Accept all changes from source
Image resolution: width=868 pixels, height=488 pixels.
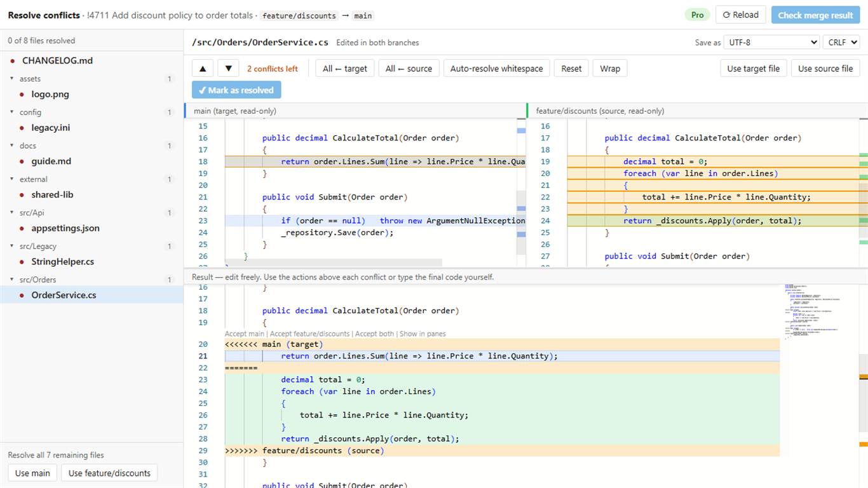pos(409,69)
